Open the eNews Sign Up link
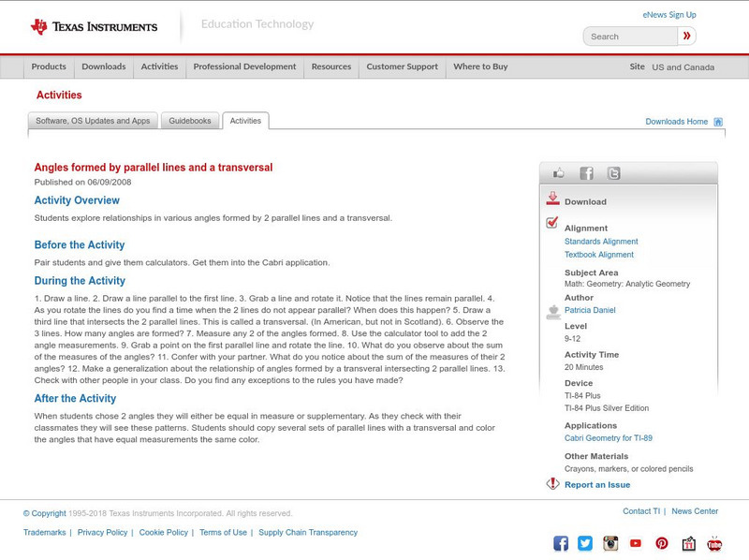749x560 pixels. click(669, 15)
